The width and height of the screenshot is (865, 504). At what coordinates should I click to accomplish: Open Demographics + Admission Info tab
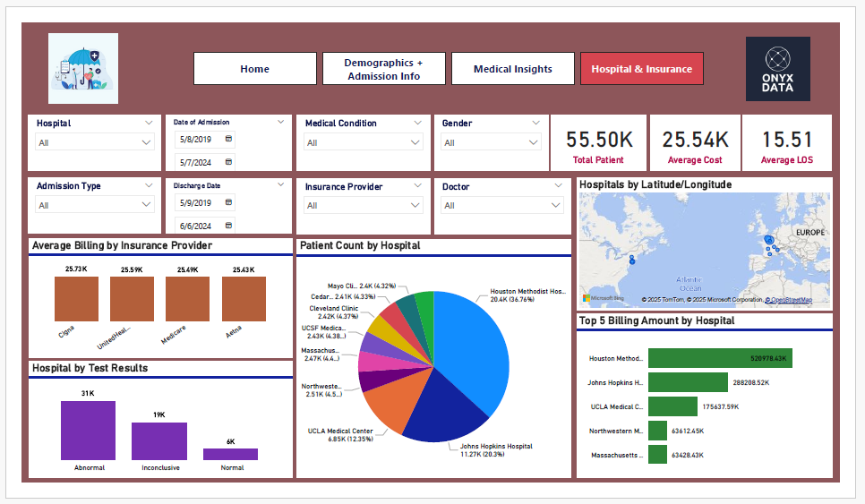384,69
